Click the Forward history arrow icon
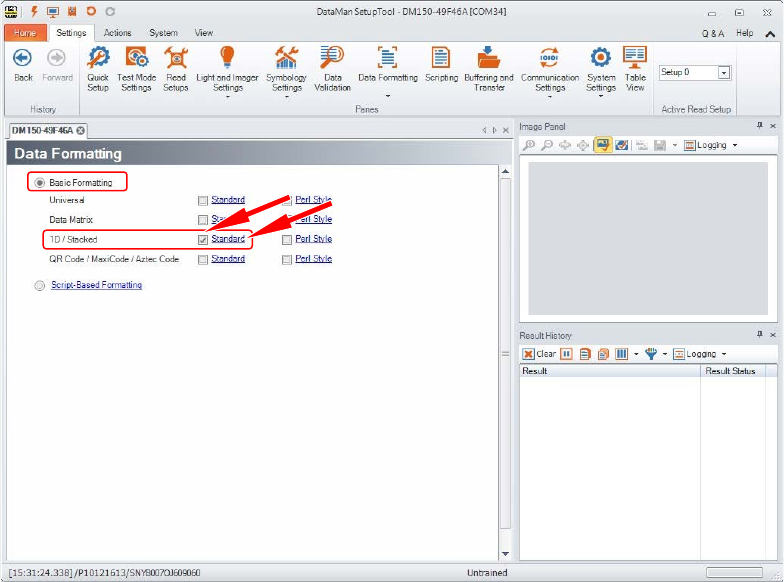784x582 pixels. [56, 58]
